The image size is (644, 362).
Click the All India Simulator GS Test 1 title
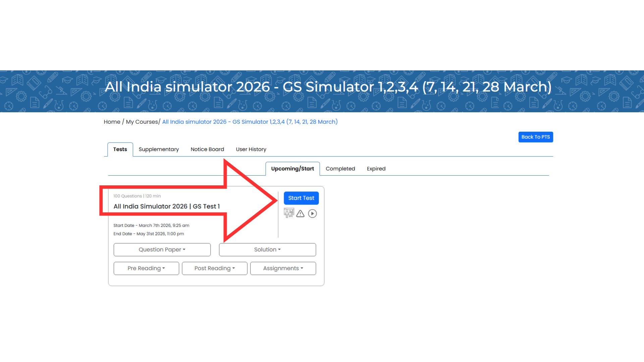167,206
